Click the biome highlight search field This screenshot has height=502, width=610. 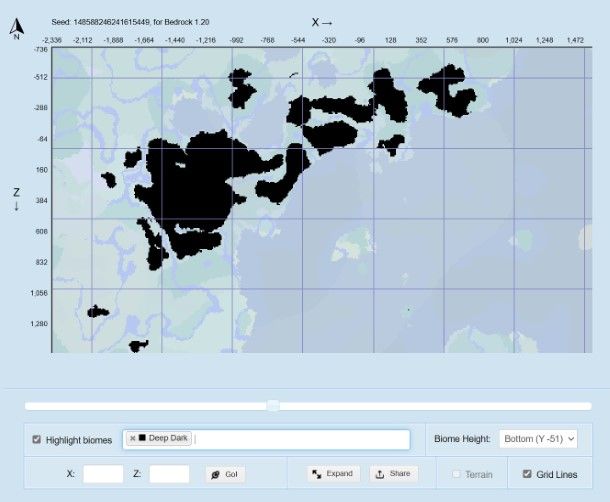pyautogui.click(x=300, y=439)
